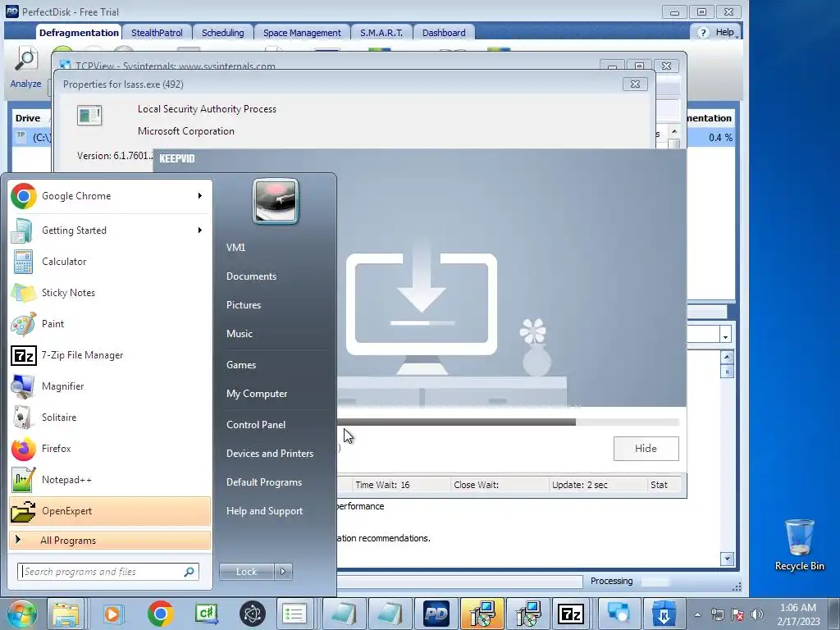Open Solitaire game

[110, 418]
